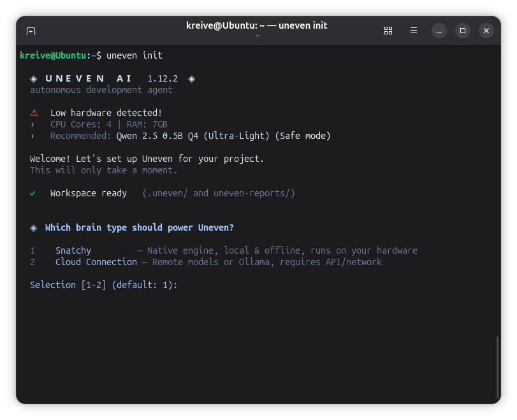This screenshot has width=517, height=420.
Task: Click the diamond icon after version '1.12.2'
Action: [x=192, y=79]
